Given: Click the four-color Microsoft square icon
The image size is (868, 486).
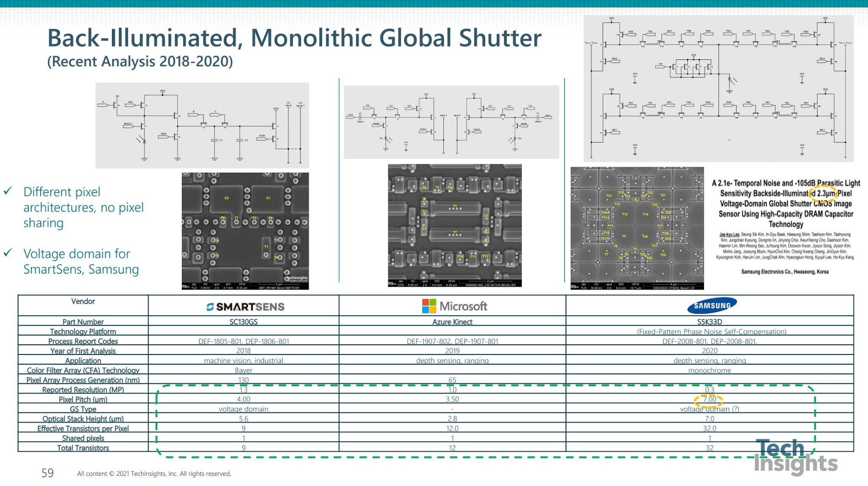Looking at the screenshot, I should (430, 306).
